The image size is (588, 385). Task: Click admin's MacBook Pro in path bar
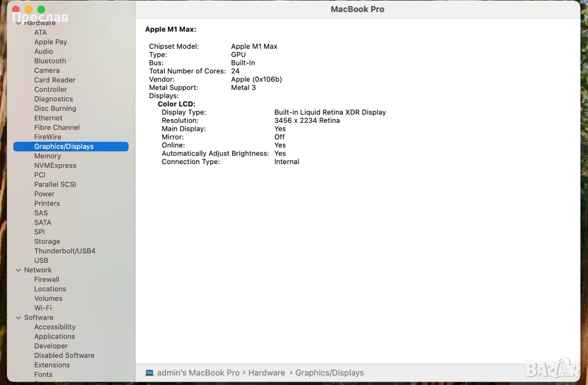click(x=198, y=373)
